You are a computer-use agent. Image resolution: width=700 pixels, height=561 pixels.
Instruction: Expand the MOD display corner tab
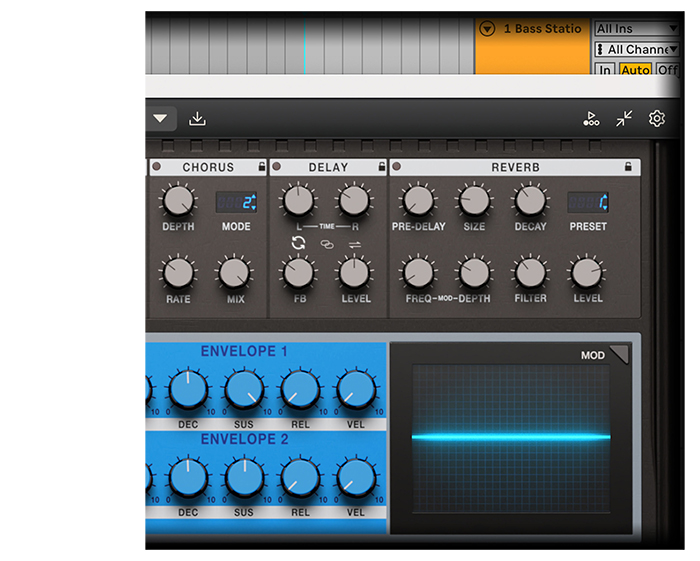[x=621, y=352]
